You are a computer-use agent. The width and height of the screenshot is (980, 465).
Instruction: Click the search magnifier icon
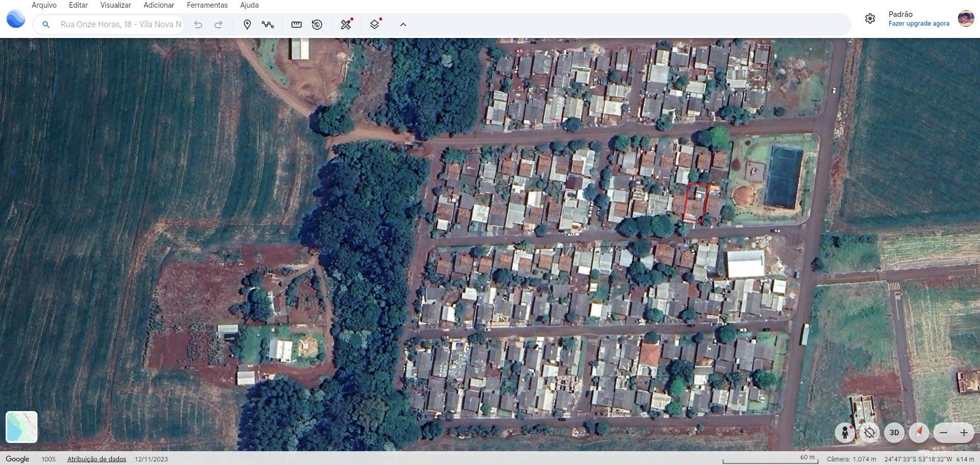click(x=46, y=24)
